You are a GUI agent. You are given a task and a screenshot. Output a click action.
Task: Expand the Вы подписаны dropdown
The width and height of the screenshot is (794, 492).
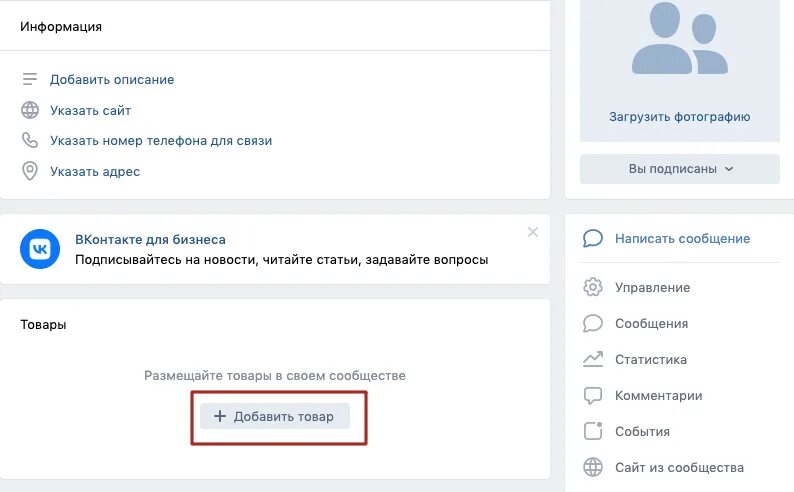tap(680, 169)
